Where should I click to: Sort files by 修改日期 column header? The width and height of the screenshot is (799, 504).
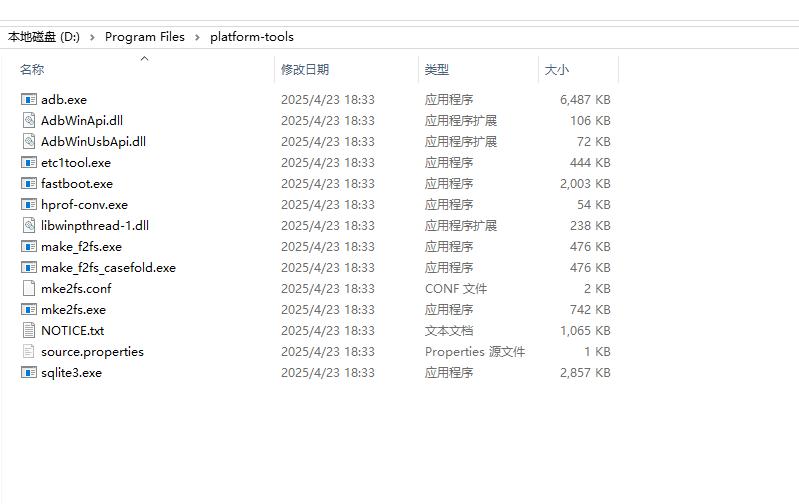pyautogui.click(x=305, y=69)
